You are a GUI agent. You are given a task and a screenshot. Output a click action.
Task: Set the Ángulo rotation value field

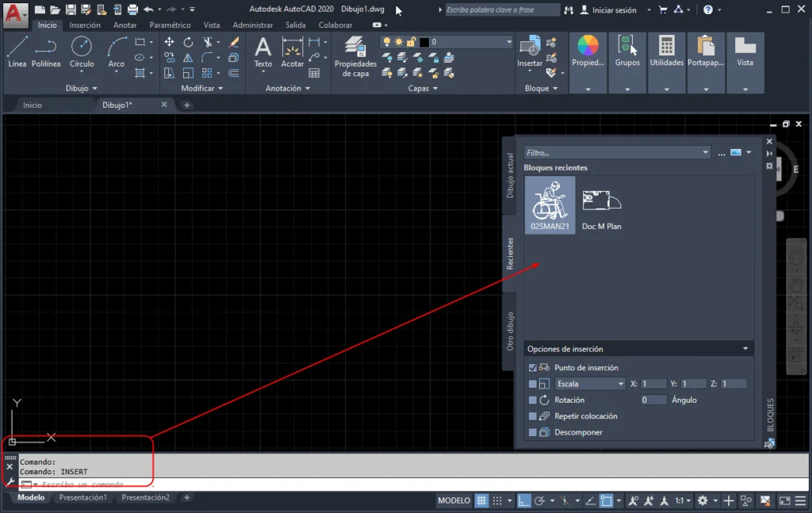click(653, 400)
